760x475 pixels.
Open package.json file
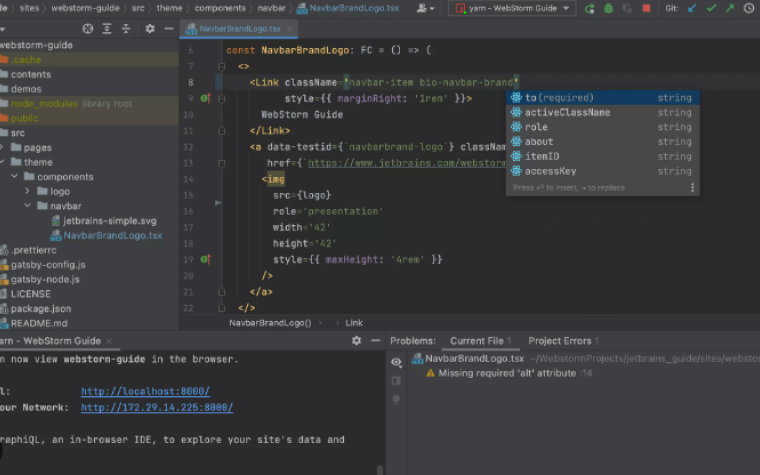point(41,308)
